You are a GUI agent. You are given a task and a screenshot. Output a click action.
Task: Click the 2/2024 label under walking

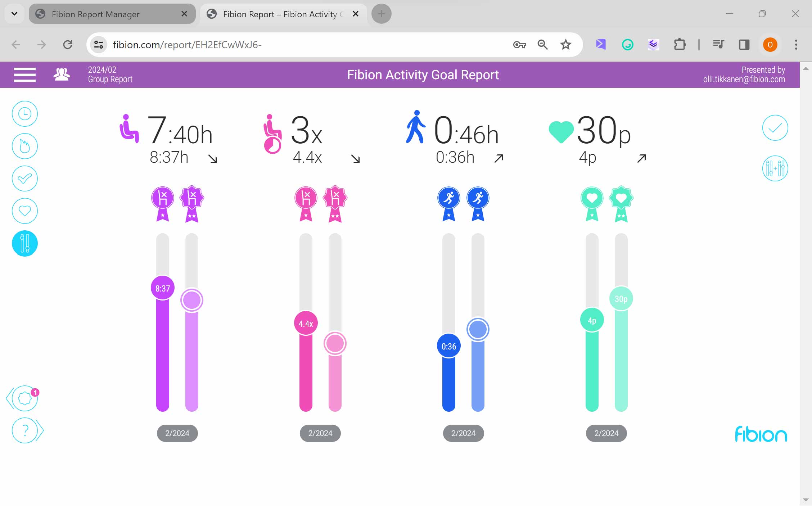(x=464, y=433)
